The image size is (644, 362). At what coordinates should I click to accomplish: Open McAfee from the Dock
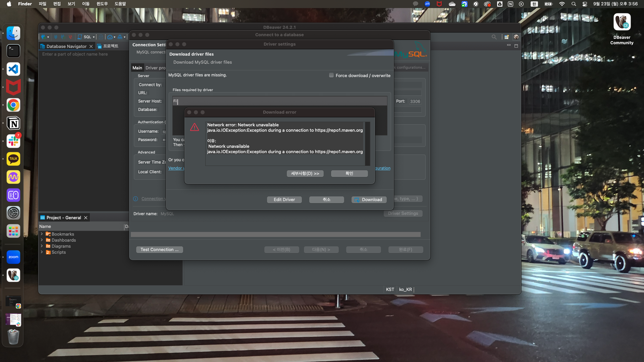(x=13, y=87)
